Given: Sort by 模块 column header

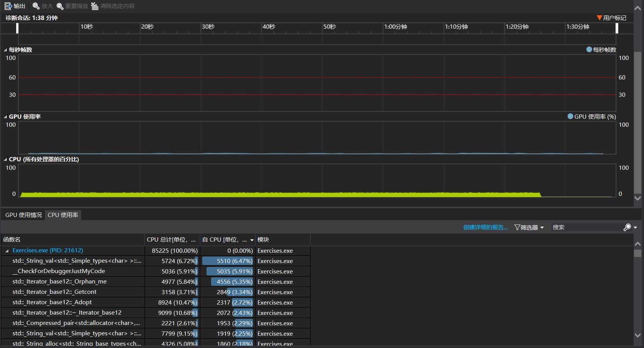Looking at the screenshot, I should pyautogui.click(x=283, y=240).
